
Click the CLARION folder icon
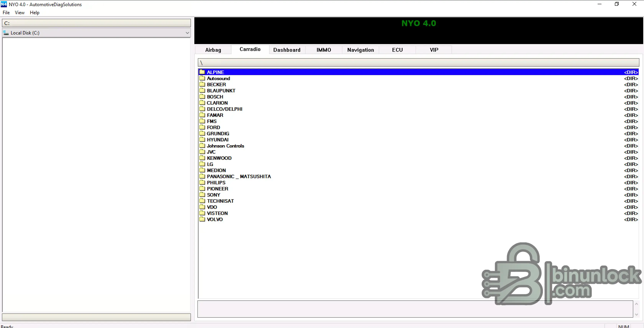tap(202, 103)
